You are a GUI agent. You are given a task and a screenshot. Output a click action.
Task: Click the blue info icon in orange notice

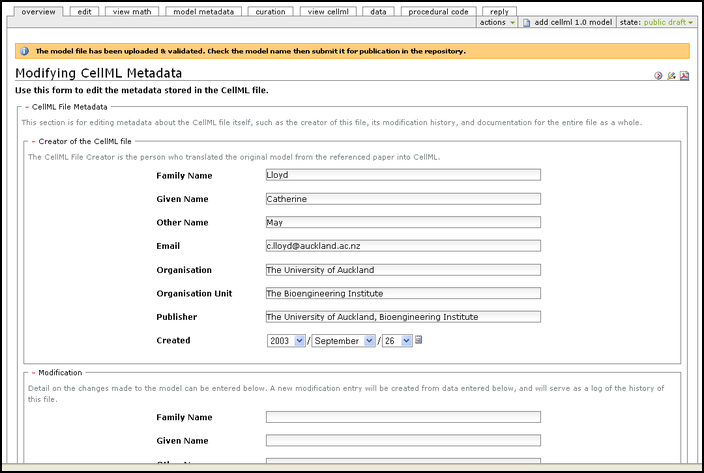tap(24, 51)
